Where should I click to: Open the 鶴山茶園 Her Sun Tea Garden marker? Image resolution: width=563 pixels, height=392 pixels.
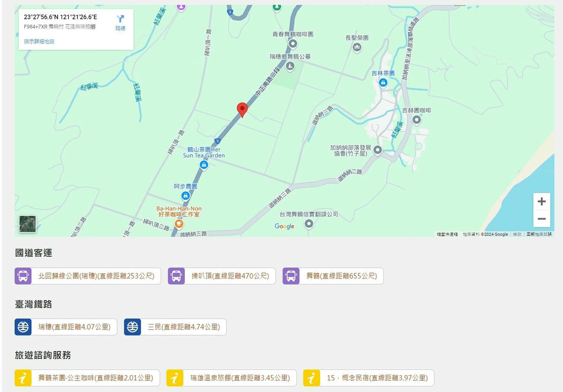(204, 165)
